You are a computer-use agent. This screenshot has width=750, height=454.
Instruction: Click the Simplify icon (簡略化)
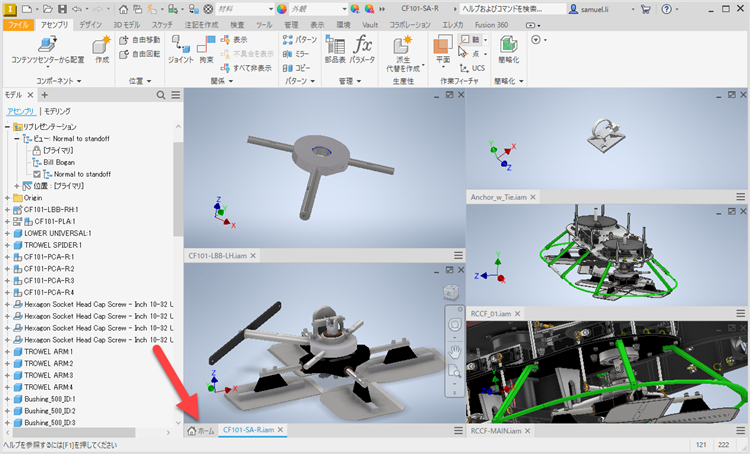(x=508, y=45)
